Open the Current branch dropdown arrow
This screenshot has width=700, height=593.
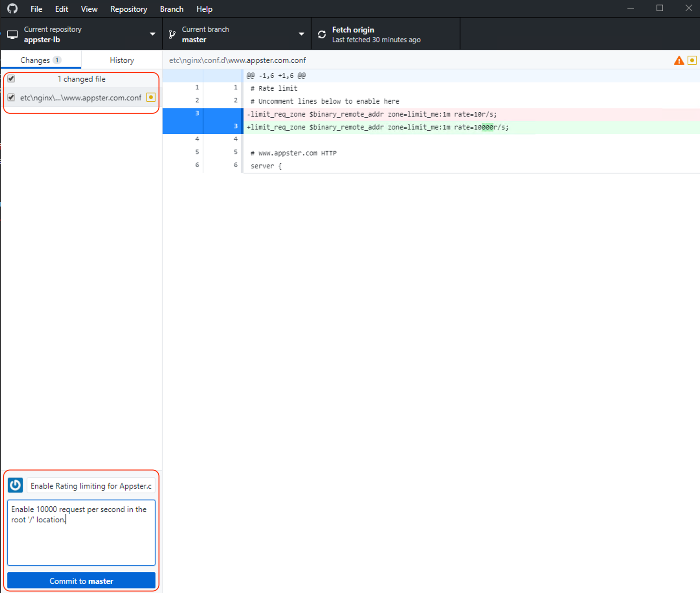pos(301,34)
